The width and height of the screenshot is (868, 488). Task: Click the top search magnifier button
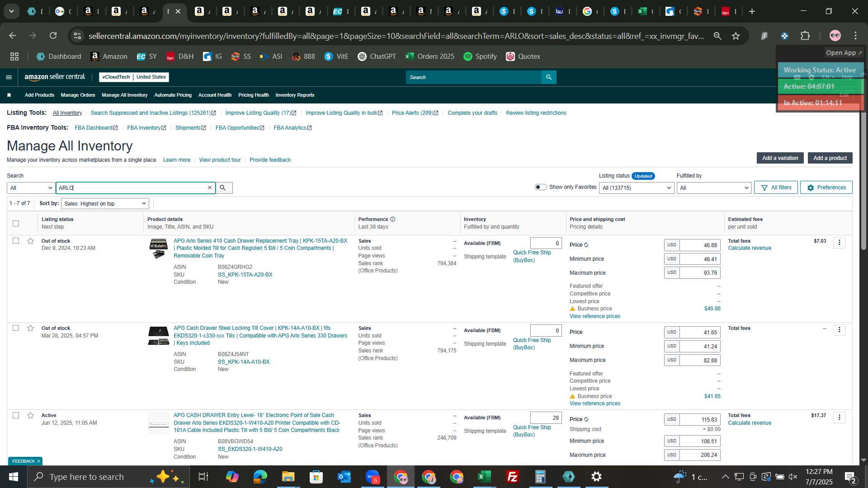click(x=549, y=77)
